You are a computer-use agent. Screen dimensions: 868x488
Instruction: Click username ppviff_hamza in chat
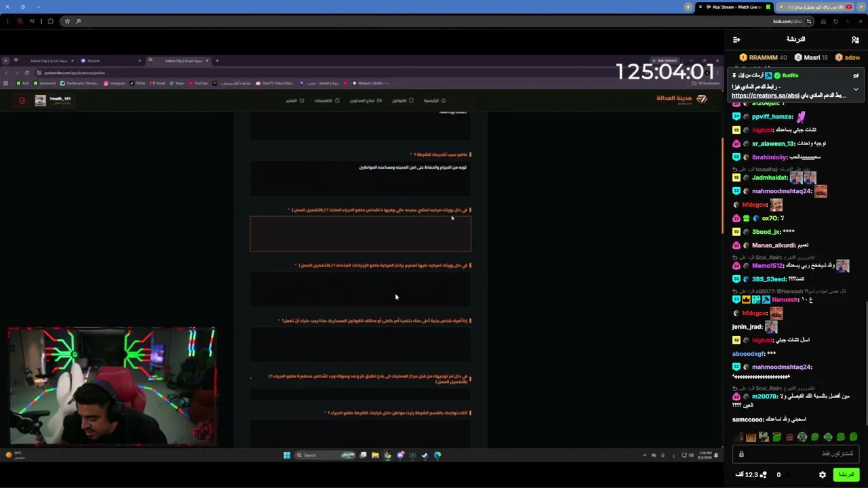point(772,117)
